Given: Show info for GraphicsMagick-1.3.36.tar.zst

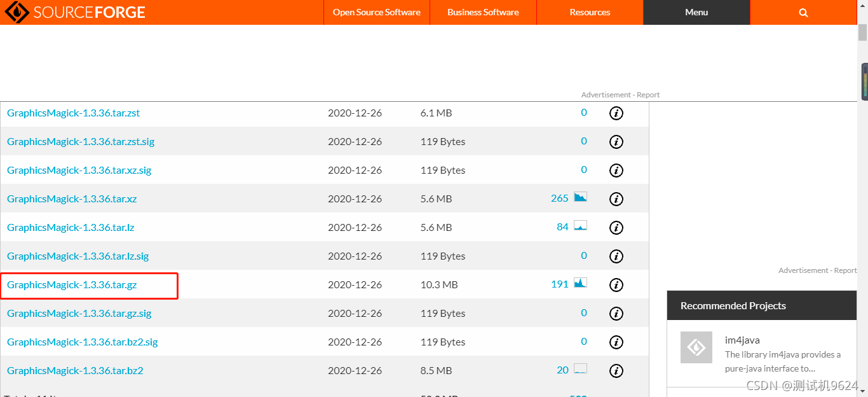Looking at the screenshot, I should [x=616, y=113].
